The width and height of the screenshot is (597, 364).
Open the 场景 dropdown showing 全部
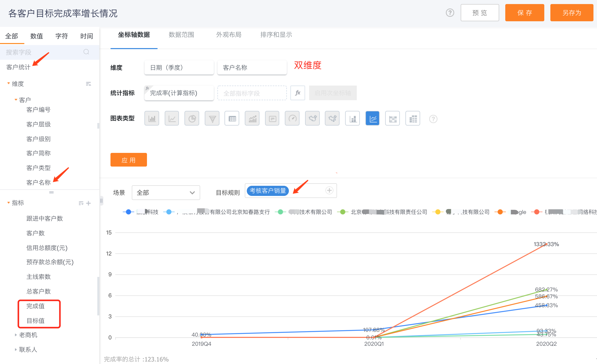click(x=166, y=193)
